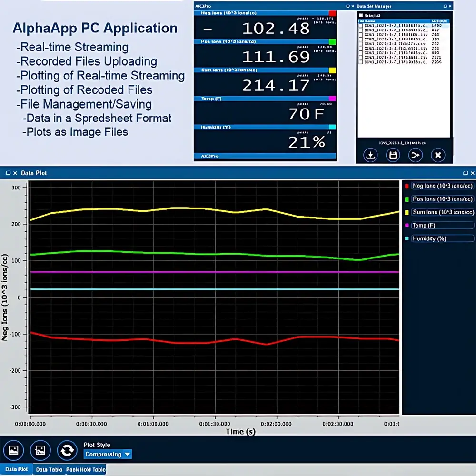Click the export arrow icon in Data Set Manager
Image resolution: width=476 pixels, height=476 pixels.
tap(415, 155)
